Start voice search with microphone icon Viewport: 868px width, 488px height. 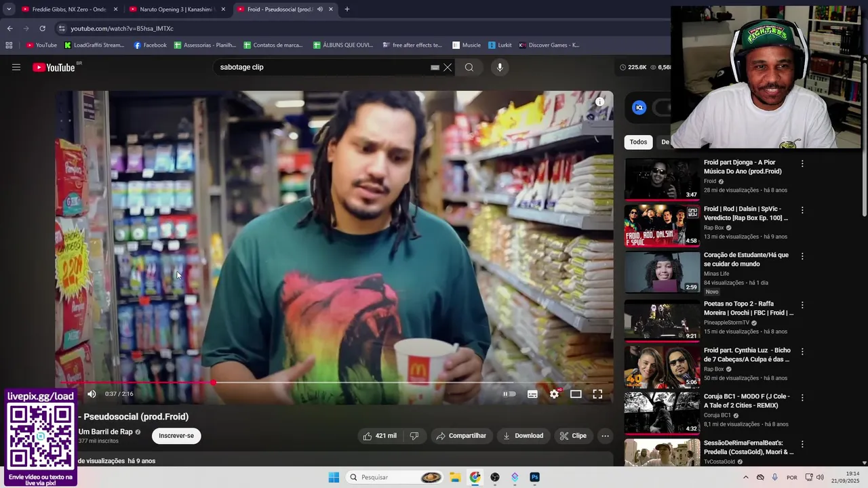(x=500, y=67)
